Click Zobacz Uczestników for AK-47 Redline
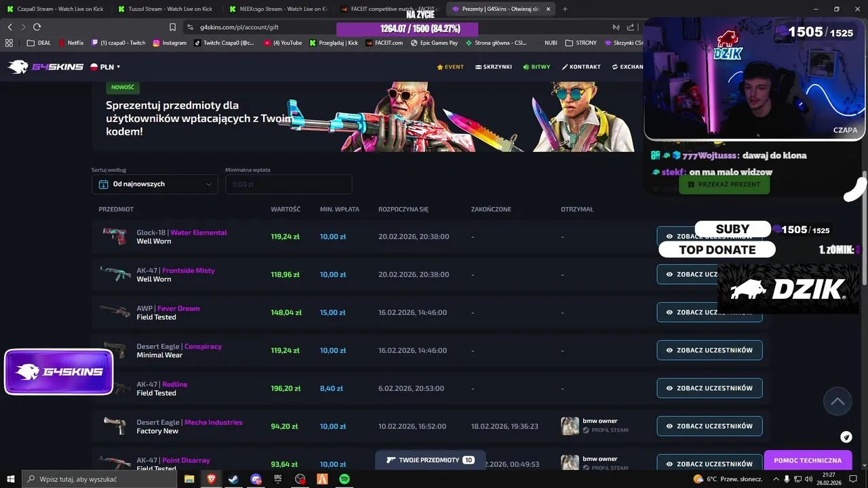 click(709, 388)
